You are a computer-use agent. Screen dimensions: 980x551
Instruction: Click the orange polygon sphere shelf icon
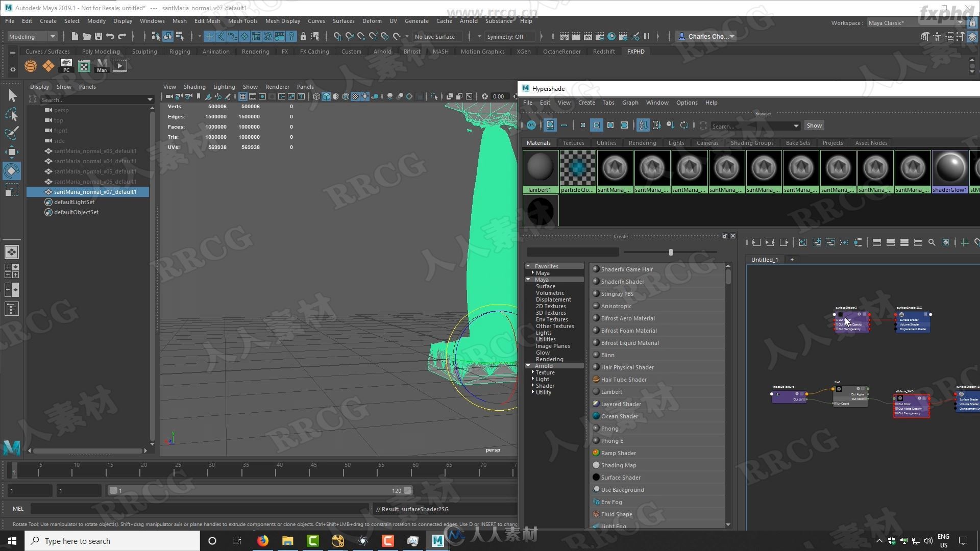(x=31, y=66)
